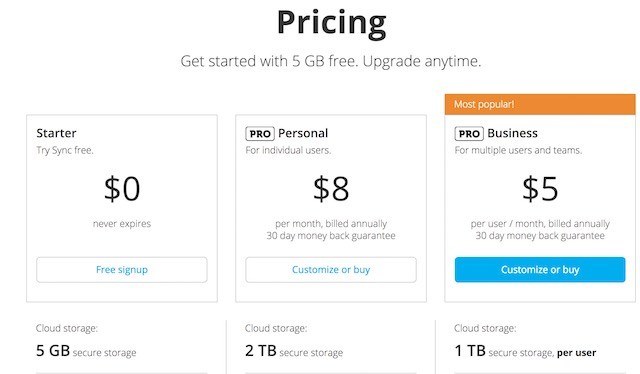Click the $0 Starter price

122,189
